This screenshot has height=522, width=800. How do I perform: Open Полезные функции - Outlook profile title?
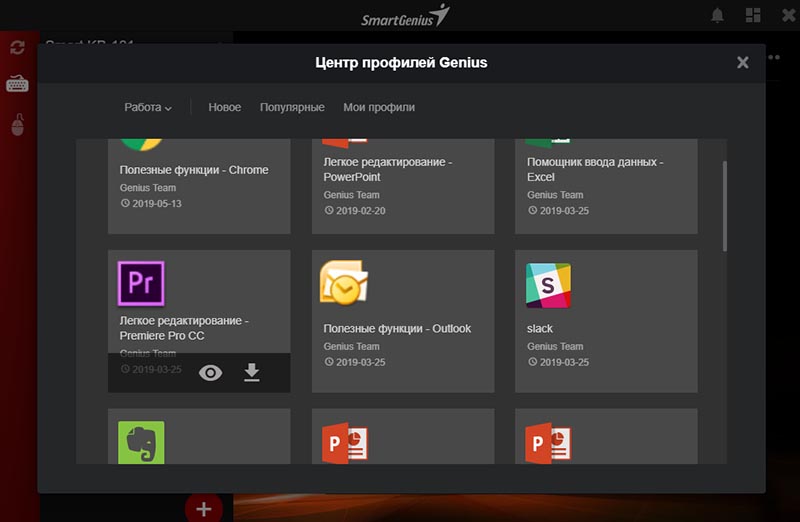point(397,329)
